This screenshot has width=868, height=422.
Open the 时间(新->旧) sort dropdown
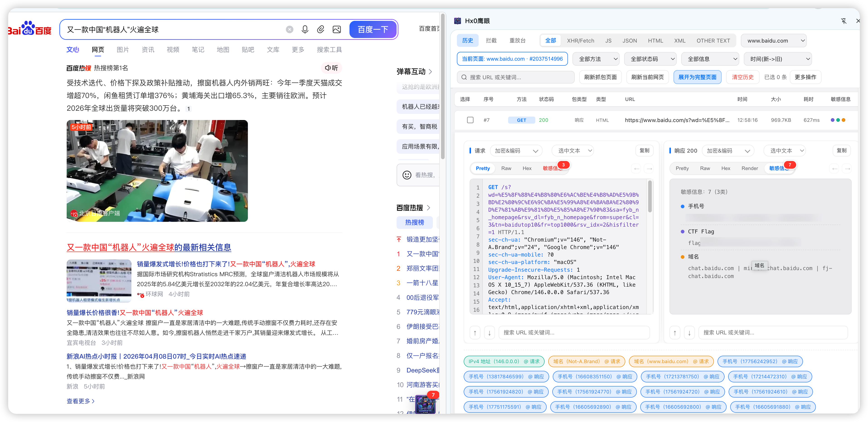coord(777,59)
